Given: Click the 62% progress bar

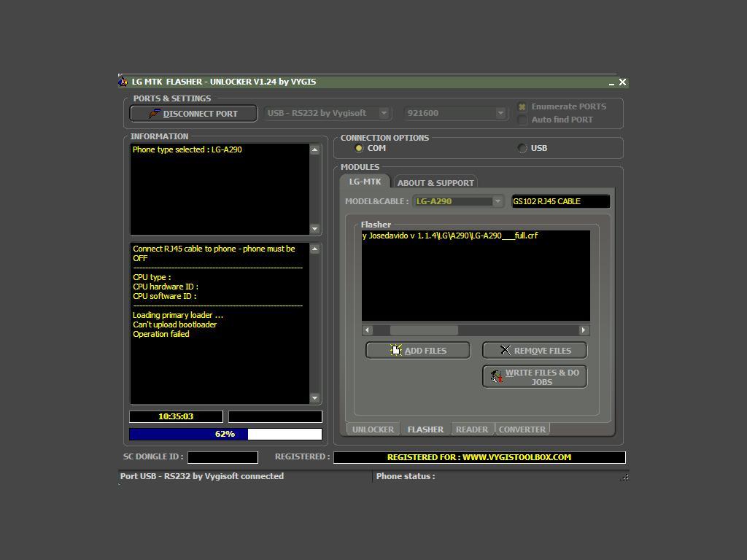Looking at the screenshot, I should coord(225,435).
